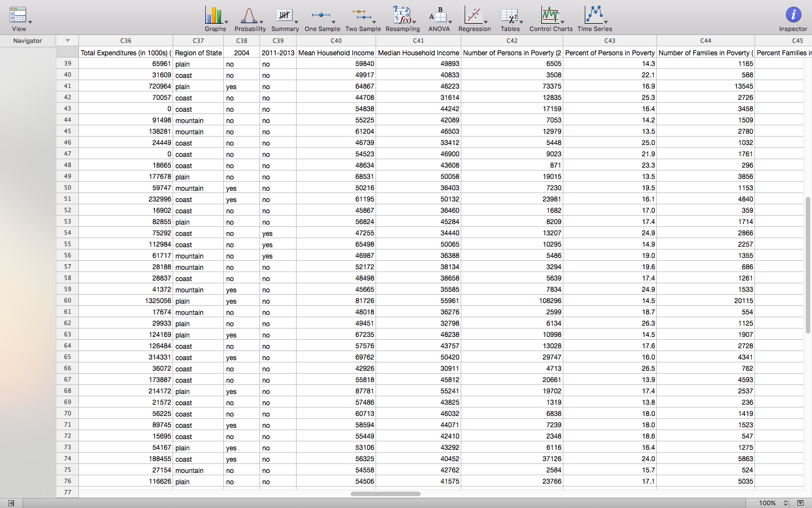Open the One Sample tests
The image size is (812, 508).
322,19
